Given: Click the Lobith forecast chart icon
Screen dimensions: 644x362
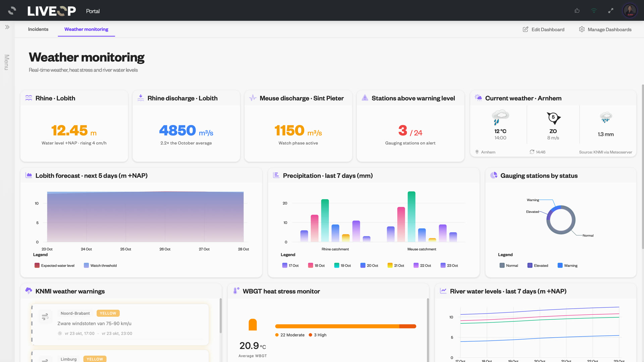Looking at the screenshot, I should (x=29, y=175).
